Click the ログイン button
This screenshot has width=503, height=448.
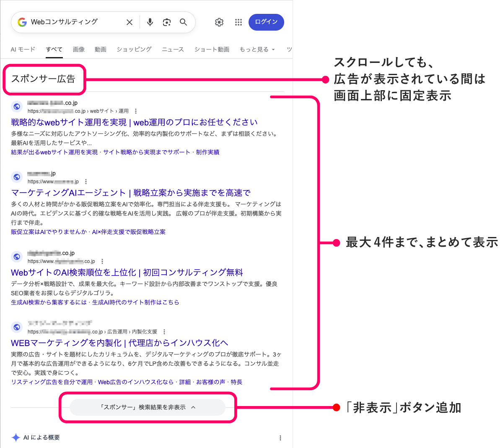click(266, 22)
